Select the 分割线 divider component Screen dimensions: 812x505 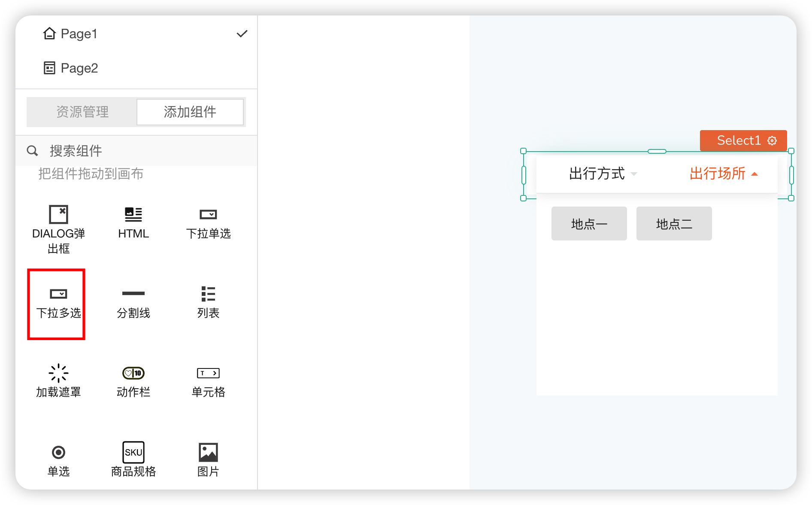[x=133, y=294]
